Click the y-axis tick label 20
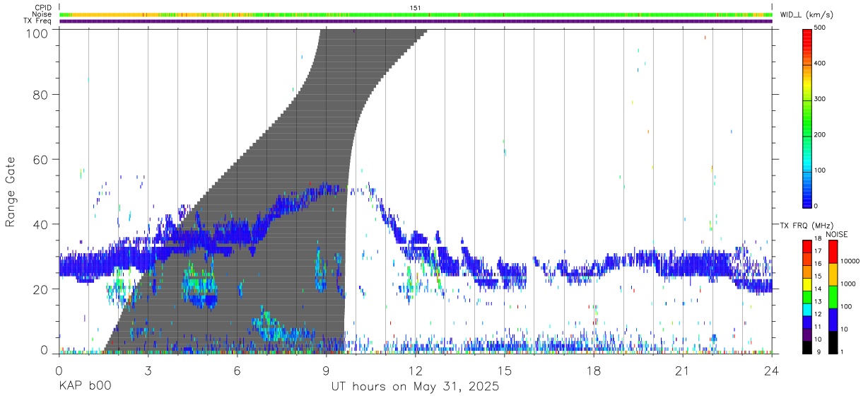Image resolution: width=868 pixels, height=401 pixels. (x=40, y=290)
